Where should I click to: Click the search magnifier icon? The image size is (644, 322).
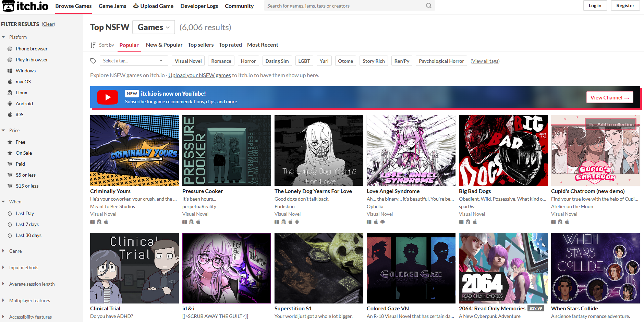[428, 5]
